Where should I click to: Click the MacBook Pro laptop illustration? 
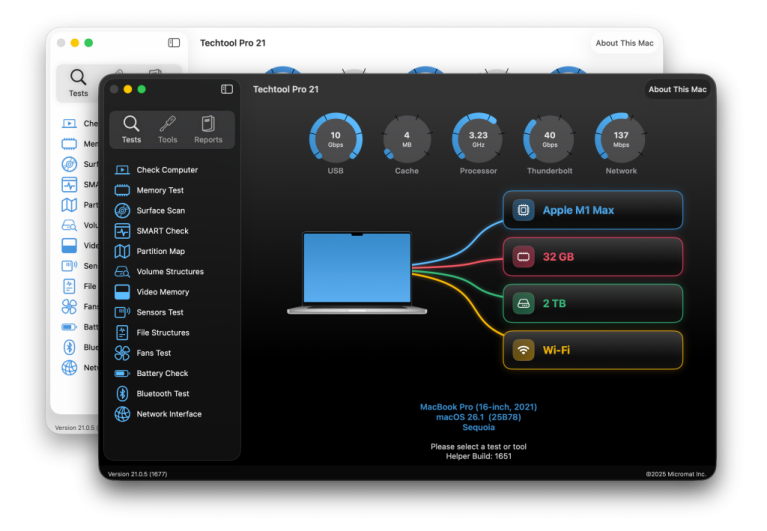[357, 273]
